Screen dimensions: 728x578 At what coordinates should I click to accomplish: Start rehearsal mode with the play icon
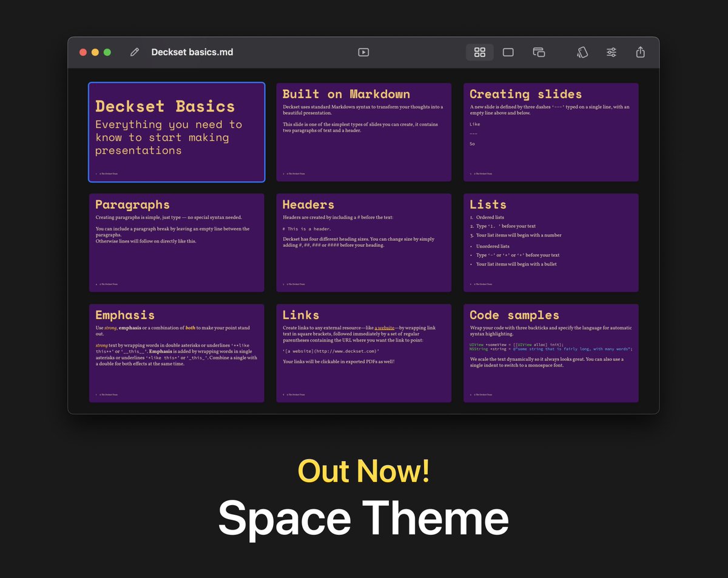[363, 52]
